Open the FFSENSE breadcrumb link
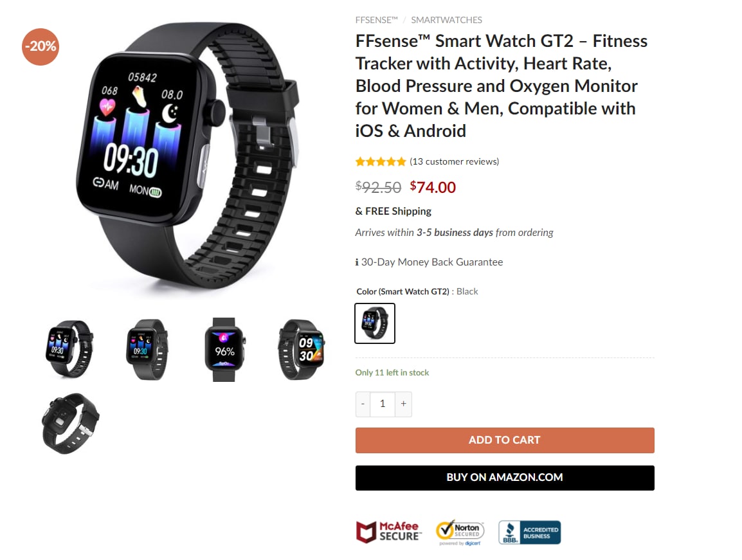742x560 pixels. coord(377,20)
